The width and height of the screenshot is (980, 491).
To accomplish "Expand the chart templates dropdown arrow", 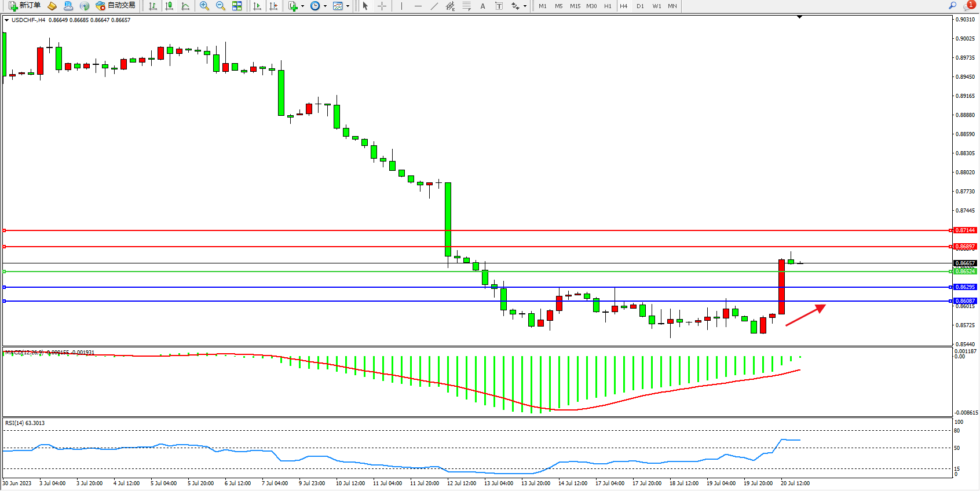I will pyautogui.click(x=348, y=6).
